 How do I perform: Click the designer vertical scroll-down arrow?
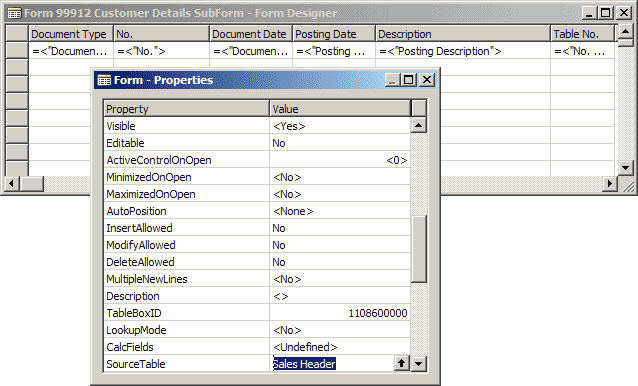625,167
